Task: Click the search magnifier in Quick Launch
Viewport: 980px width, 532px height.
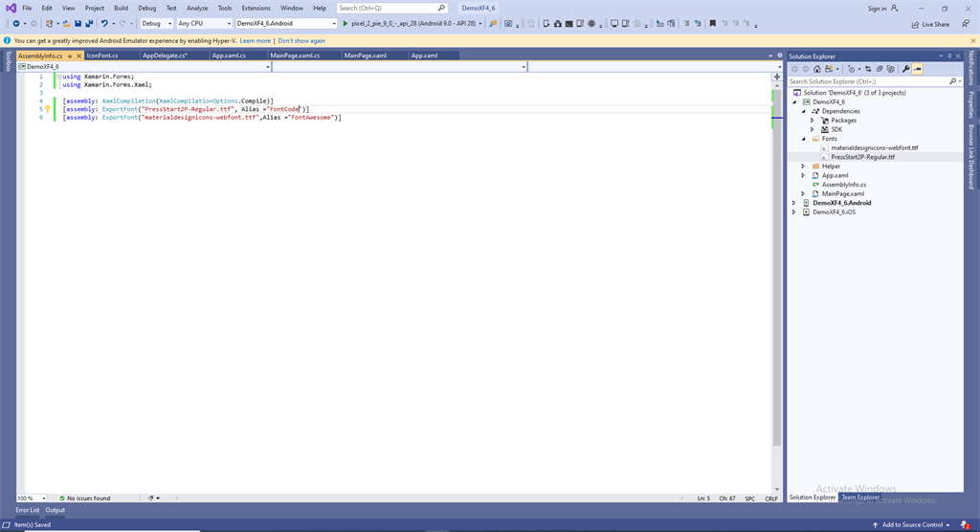Action: (441, 8)
